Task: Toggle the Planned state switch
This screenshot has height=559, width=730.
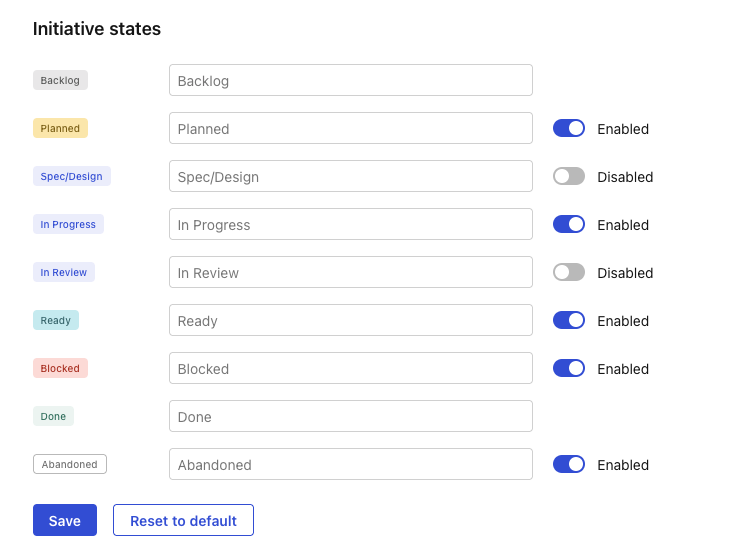Action: click(x=568, y=128)
